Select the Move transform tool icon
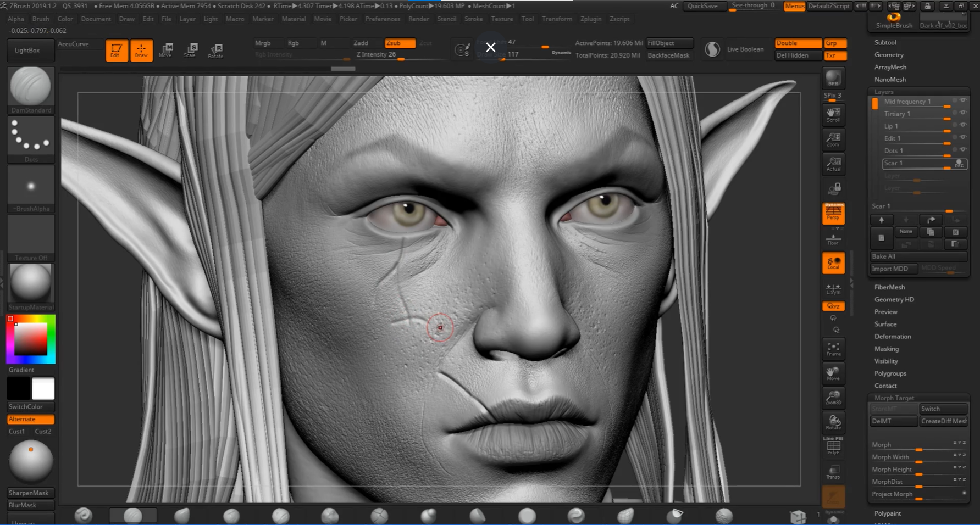 point(165,50)
